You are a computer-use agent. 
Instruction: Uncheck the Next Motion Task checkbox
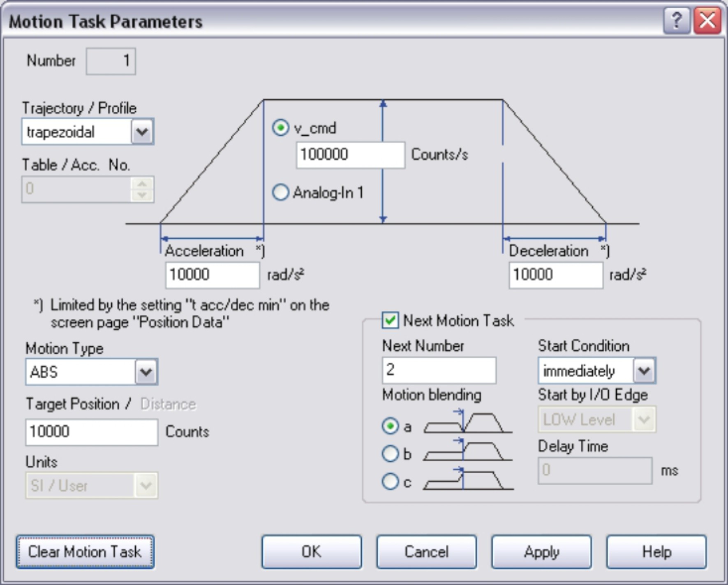390,320
